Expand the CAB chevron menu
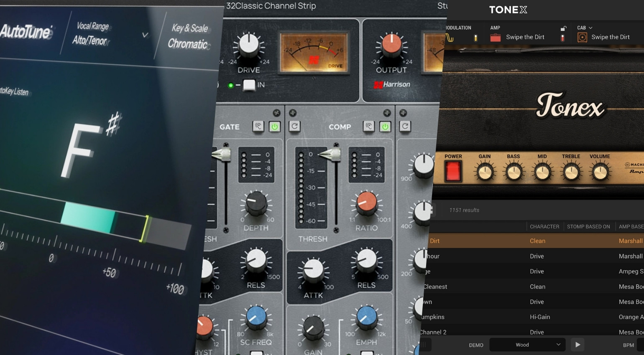The image size is (644, 355). click(590, 28)
